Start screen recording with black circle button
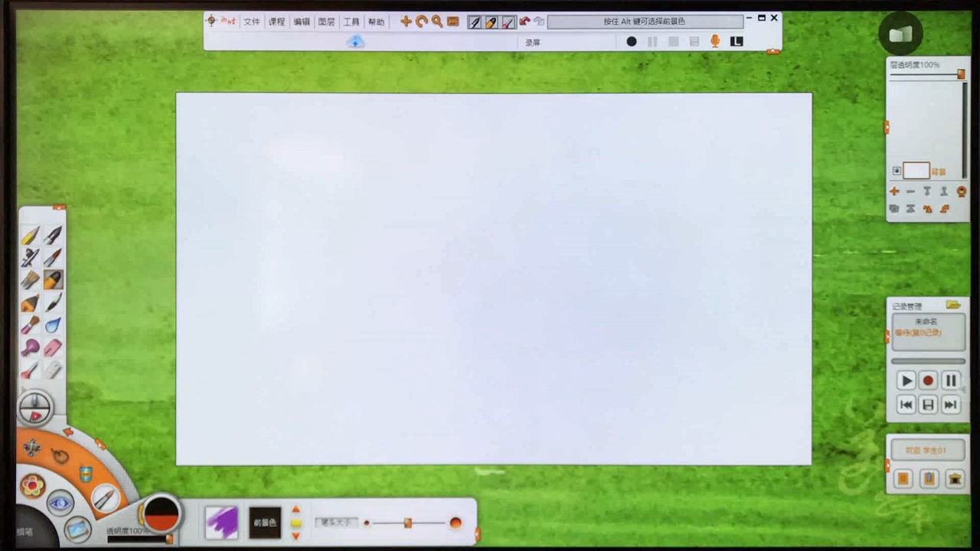Viewport: 980px width, 551px height. [x=632, y=42]
